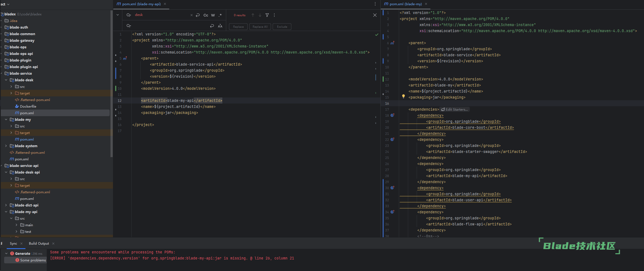Go to next search occurrence arrow
The width and height of the screenshot is (644, 271).
point(260,15)
